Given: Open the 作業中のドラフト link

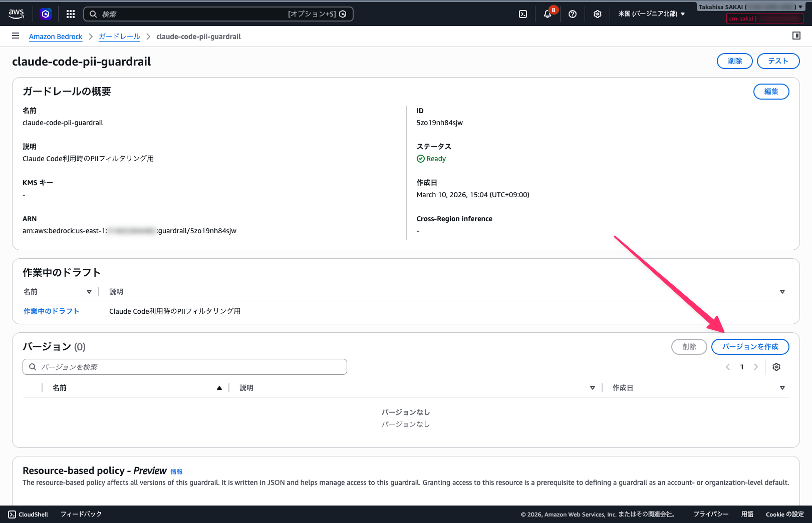Looking at the screenshot, I should point(51,311).
